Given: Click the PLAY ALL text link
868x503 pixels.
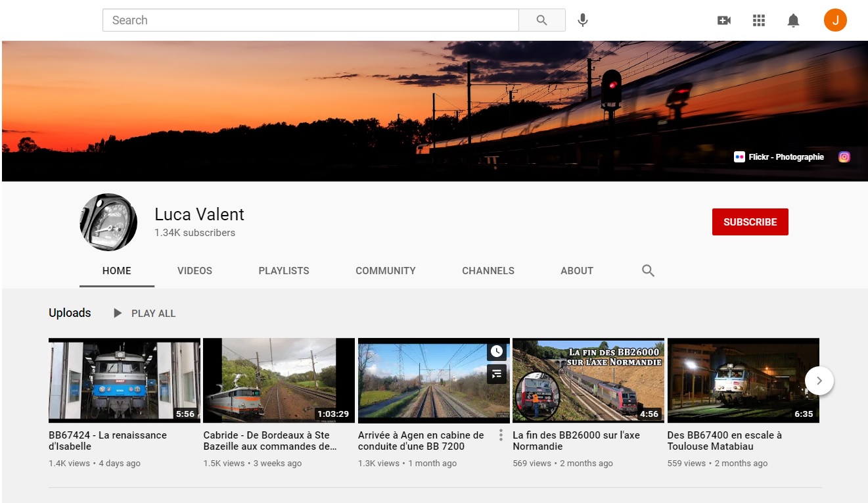Looking at the screenshot, I should [154, 314].
